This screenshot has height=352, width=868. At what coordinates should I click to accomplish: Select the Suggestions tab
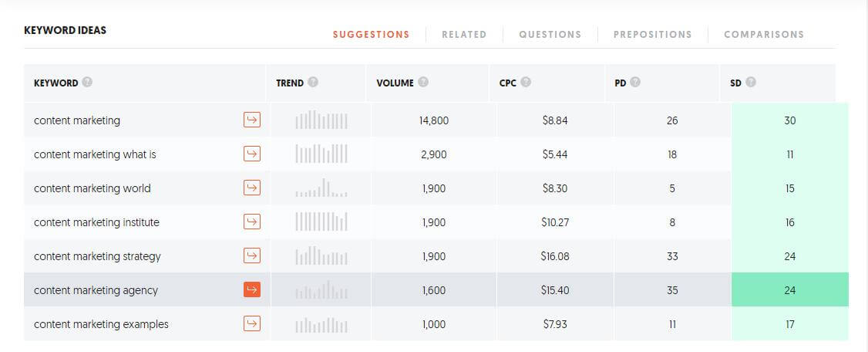[371, 35]
